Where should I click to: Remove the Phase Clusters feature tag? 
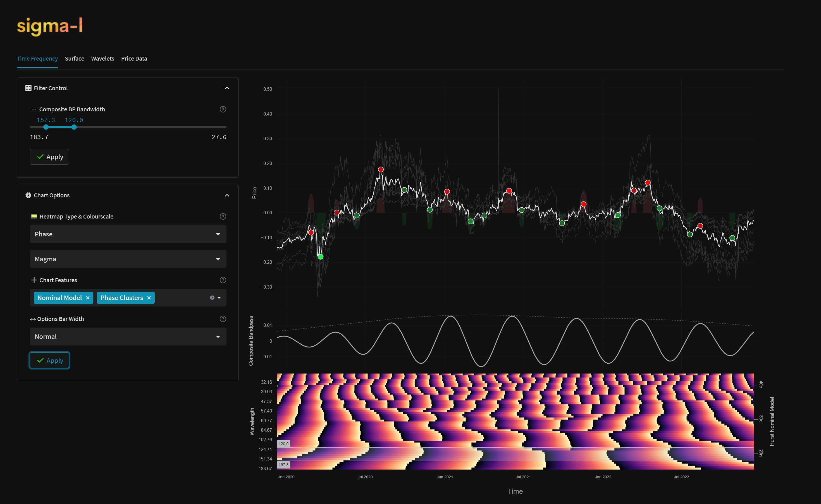[149, 298]
